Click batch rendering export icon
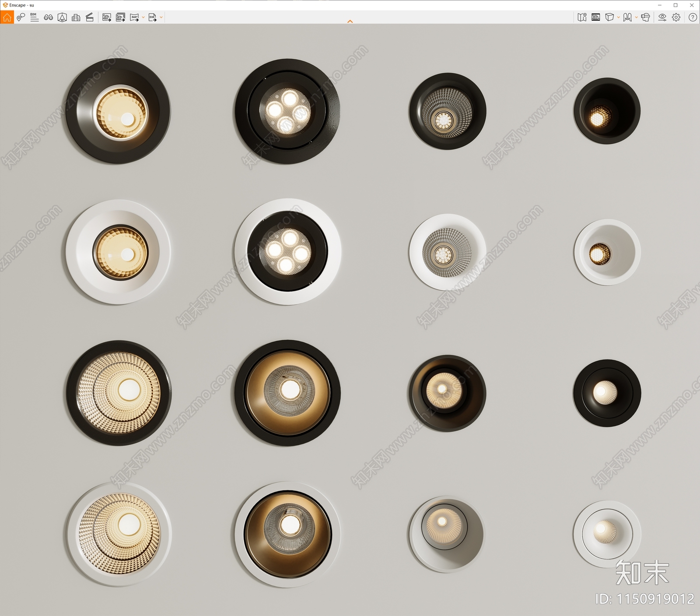 pyautogui.click(x=120, y=17)
